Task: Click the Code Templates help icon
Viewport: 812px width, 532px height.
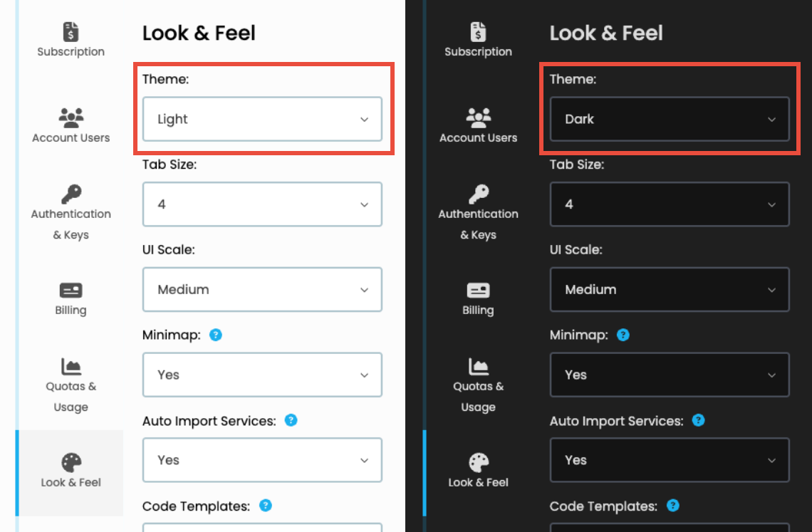Action: (264, 506)
